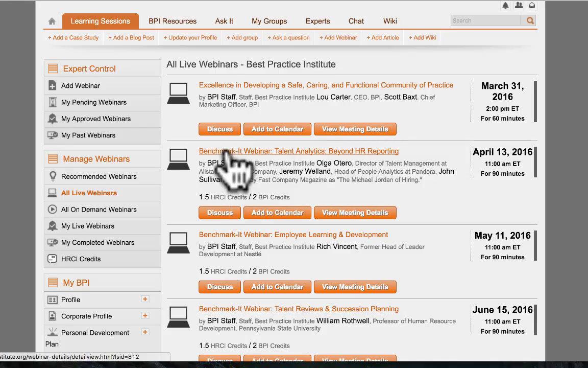Click the Manage Webinars header list icon
Viewport: 588px width, 368px height.
click(53, 159)
